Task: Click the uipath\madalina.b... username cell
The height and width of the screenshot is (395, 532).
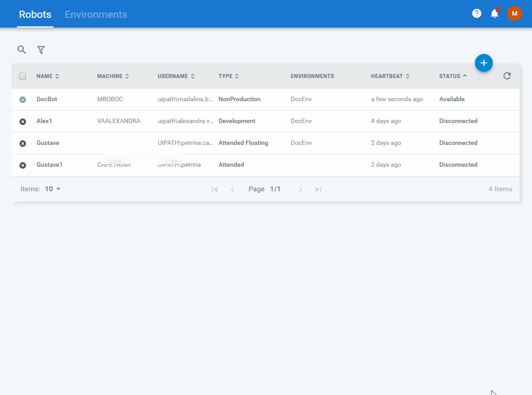Action: pyautogui.click(x=185, y=99)
